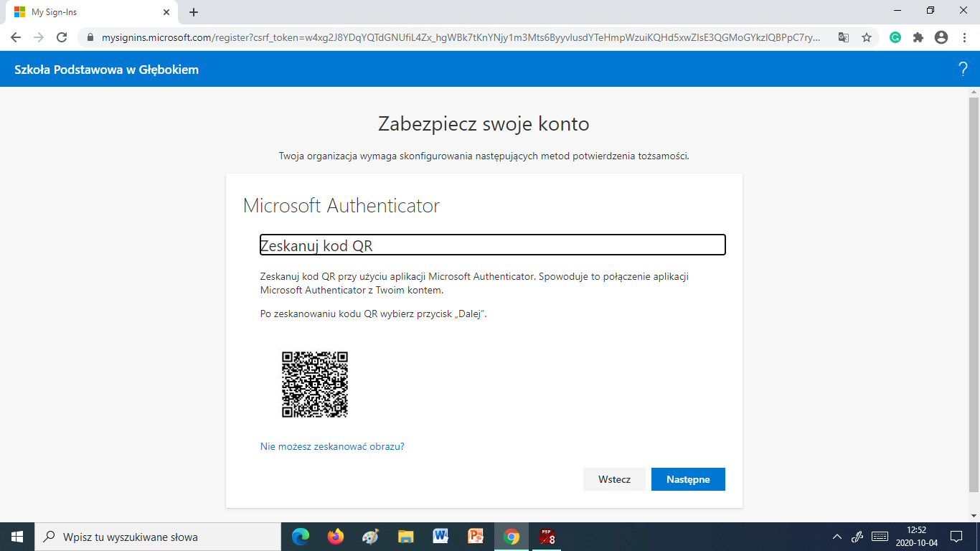Click the QR code image

point(314,384)
